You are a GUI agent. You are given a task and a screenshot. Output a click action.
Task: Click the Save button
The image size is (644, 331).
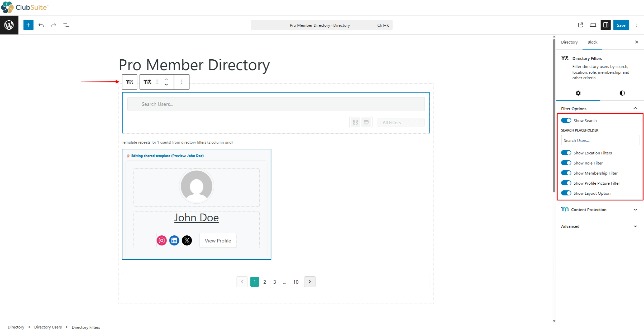pyautogui.click(x=621, y=25)
